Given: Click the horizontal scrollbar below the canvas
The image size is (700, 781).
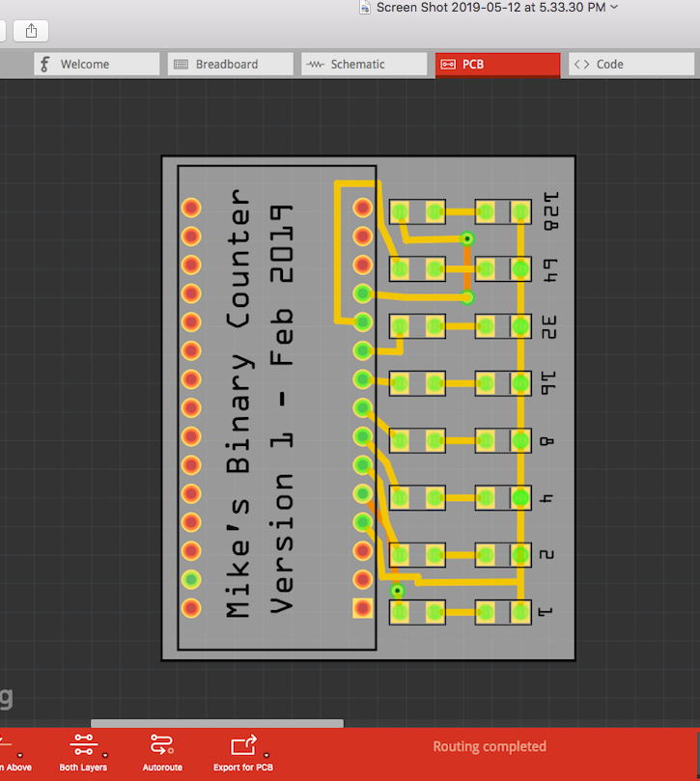Looking at the screenshot, I should 216,723.
